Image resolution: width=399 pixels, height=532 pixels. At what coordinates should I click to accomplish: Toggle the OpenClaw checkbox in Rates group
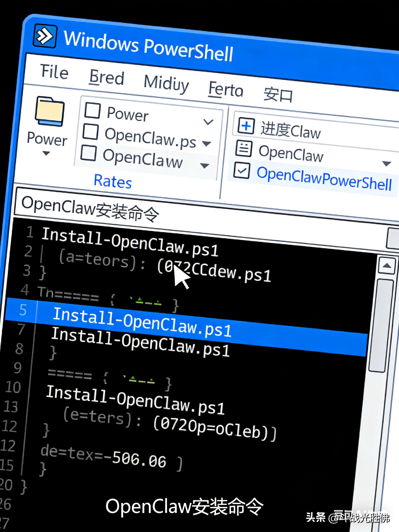point(88,153)
